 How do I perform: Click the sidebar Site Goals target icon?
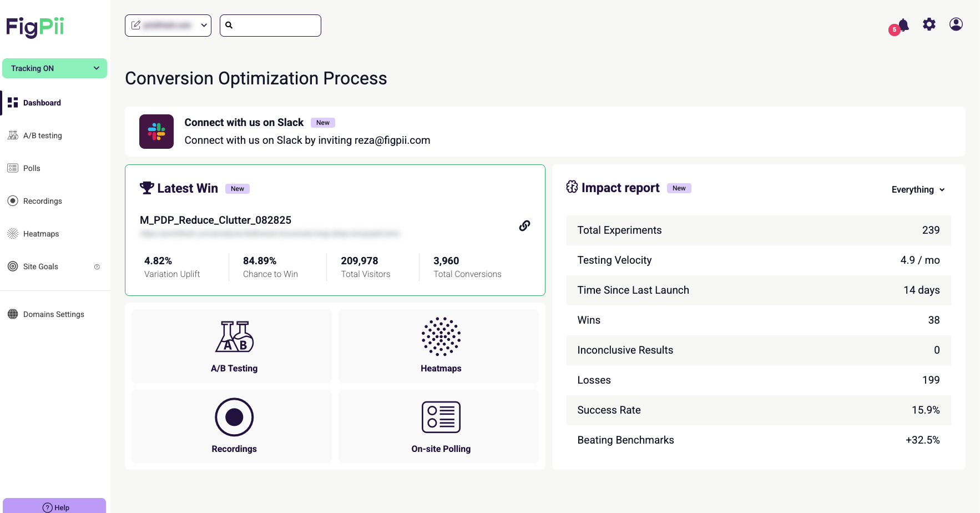pos(13,266)
